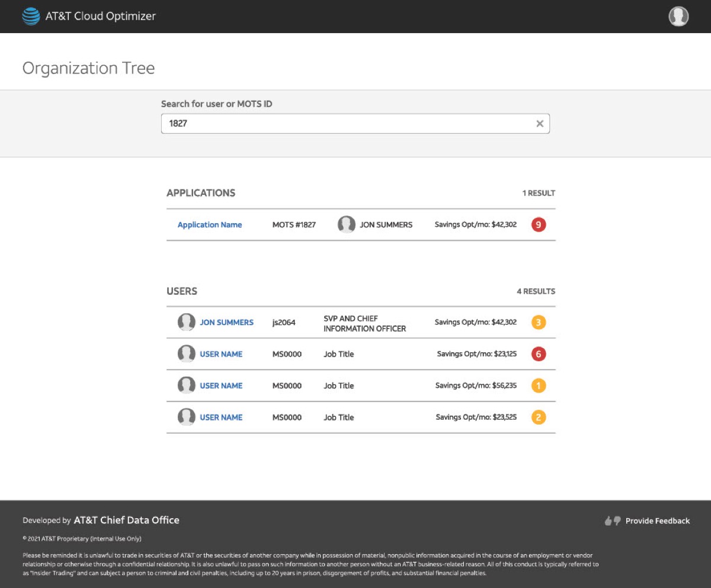Image resolution: width=711 pixels, height=588 pixels.
Task: Click the red 9 alert badge
Action: [539, 224]
